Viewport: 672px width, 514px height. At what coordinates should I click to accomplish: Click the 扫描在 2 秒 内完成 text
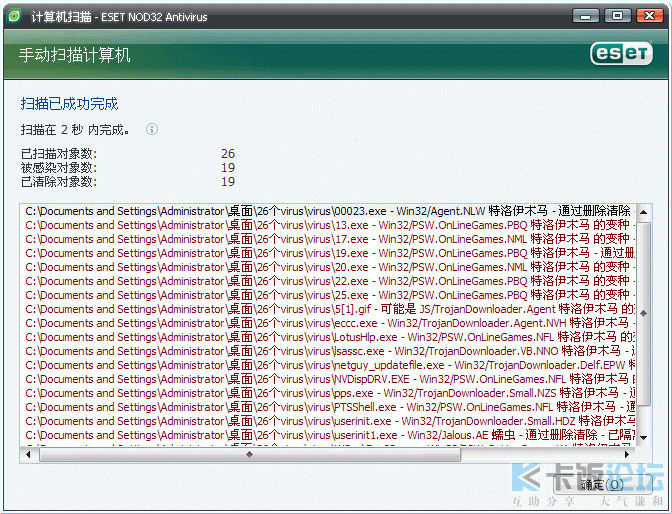pyautogui.click(x=75, y=129)
